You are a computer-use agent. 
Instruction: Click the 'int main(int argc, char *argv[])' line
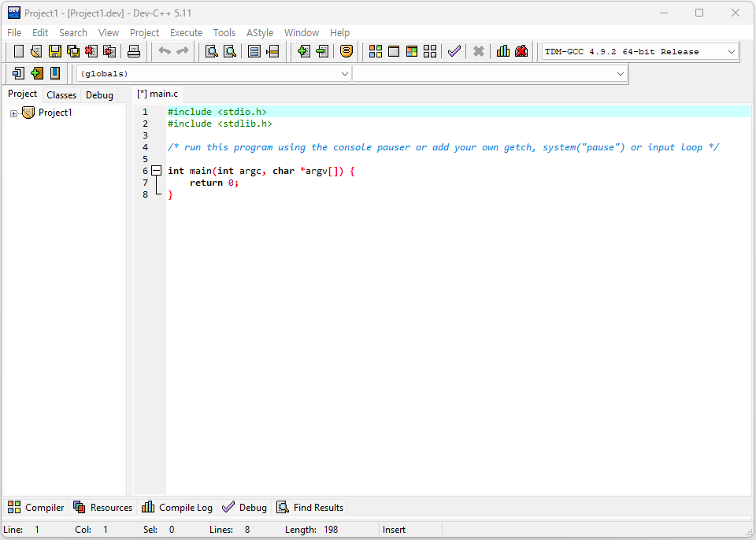[x=261, y=171]
